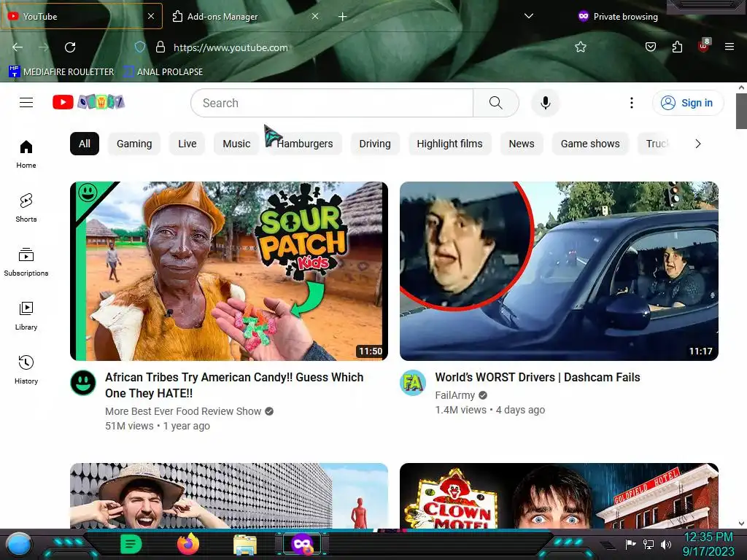Open Shorts in sidebar

tap(26, 208)
